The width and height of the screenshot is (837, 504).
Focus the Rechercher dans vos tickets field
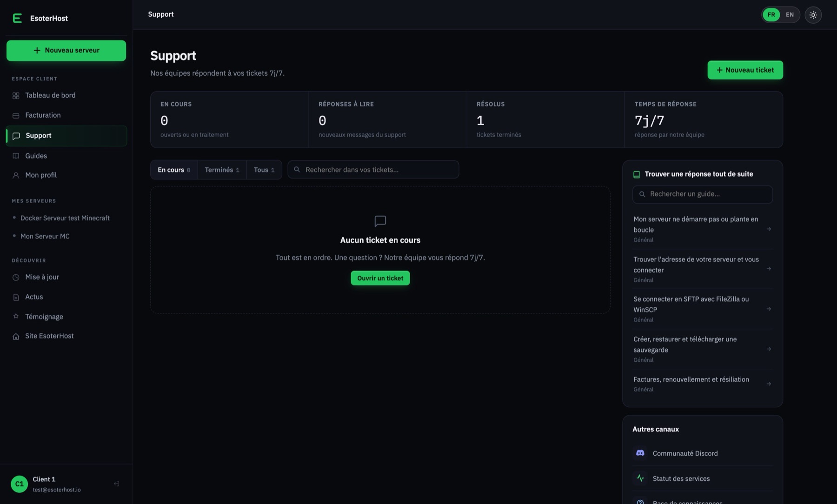(x=373, y=170)
